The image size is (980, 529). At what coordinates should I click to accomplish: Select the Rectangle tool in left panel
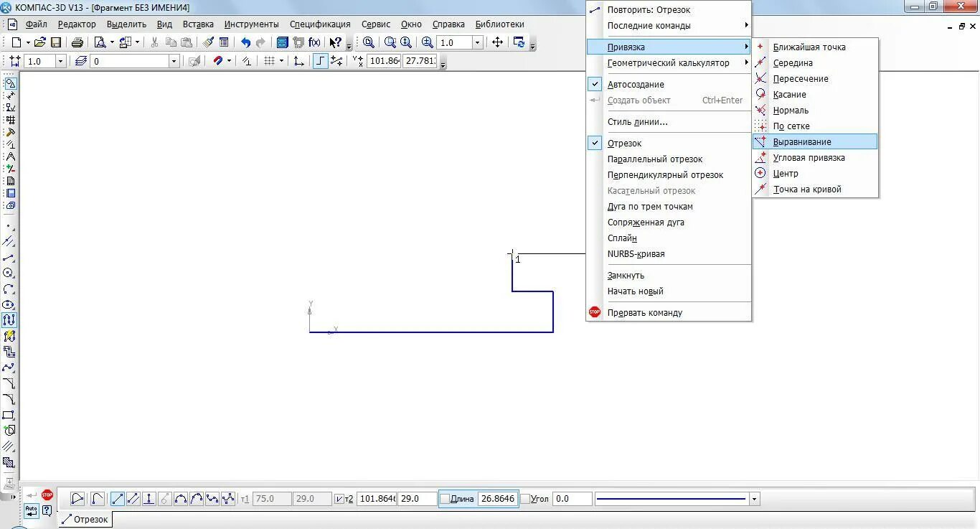tap(9, 415)
